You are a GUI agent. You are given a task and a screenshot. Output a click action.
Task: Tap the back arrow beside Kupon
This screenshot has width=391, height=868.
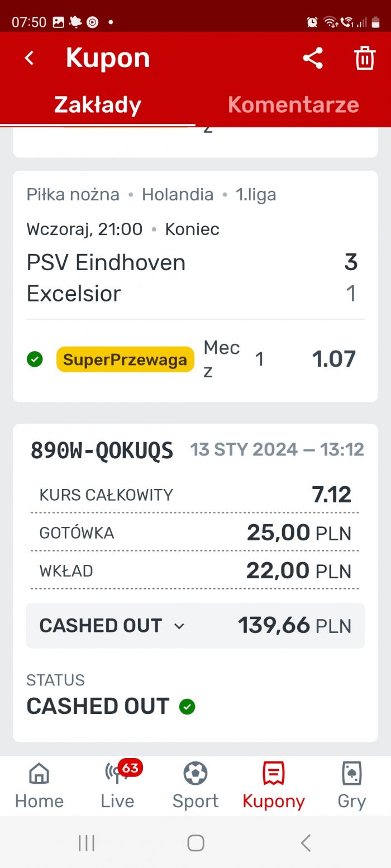point(30,58)
